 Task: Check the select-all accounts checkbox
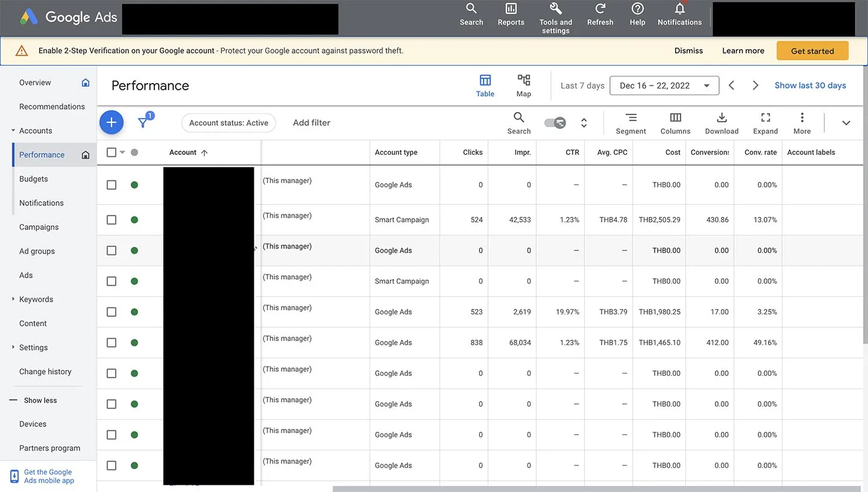coord(111,152)
